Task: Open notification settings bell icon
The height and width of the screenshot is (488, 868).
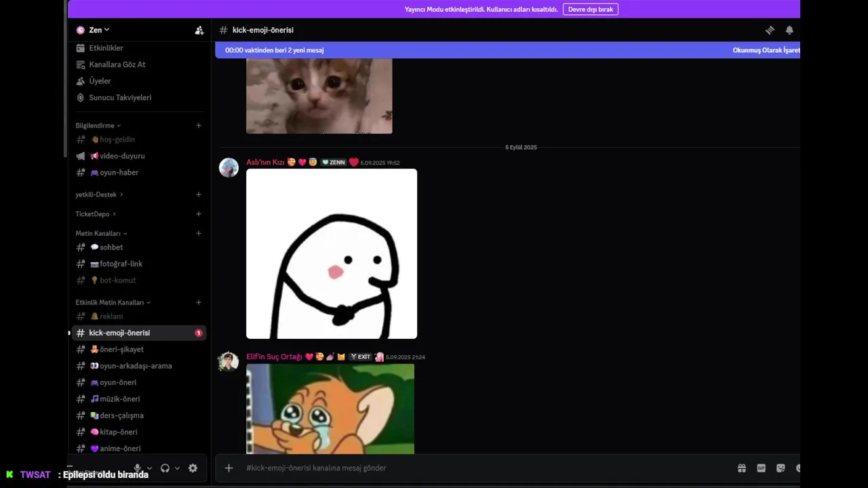Action: click(x=789, y=30)
